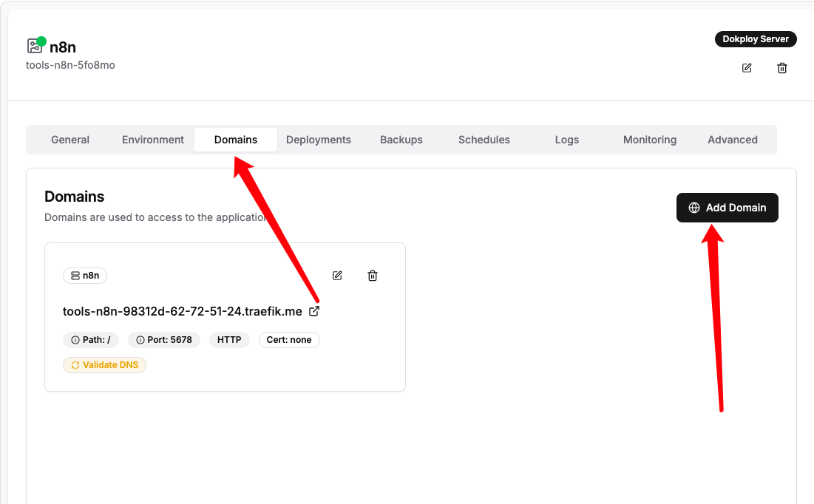814x504 pixels.
Task: Open domain in new tab via external link icon
Action: pyautogui.click(x=314, y=311)
